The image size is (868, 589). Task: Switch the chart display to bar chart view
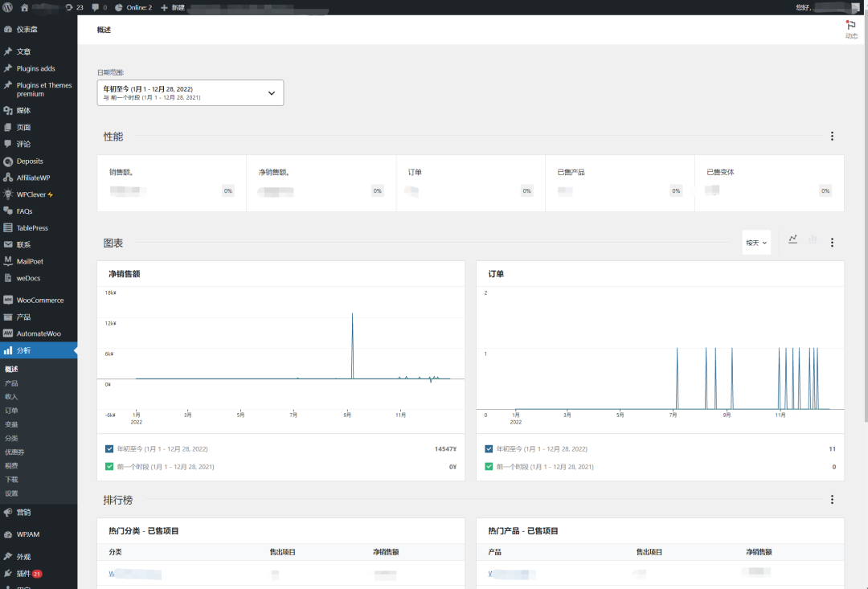point(812,239)
